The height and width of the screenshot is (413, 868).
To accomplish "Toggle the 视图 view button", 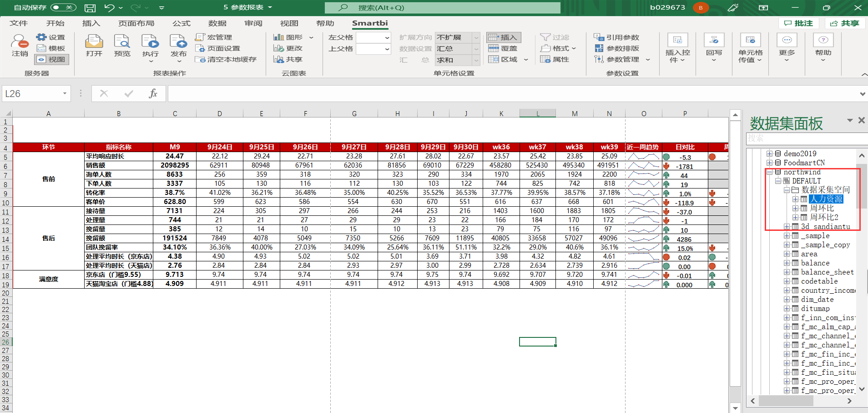I will (51, 60).
